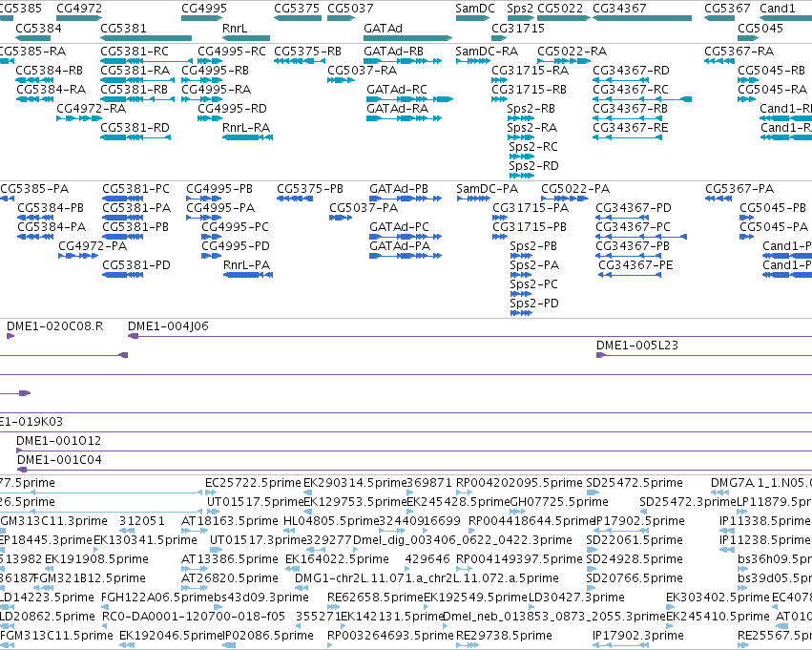This screenshot has height=650, width=812.
Task: Select the RnrL gene label
Action: pyautogui.click(x=235, y=28)
